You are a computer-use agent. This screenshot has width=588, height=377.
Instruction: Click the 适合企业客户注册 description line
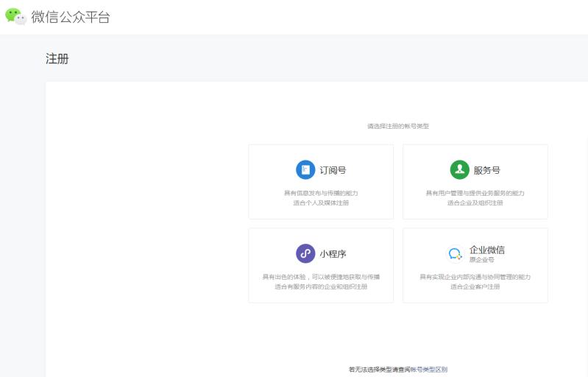(x=475, y=286)
